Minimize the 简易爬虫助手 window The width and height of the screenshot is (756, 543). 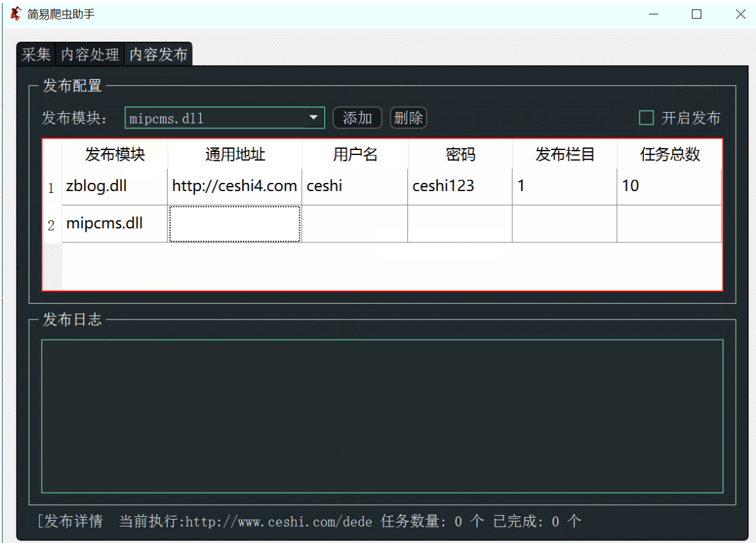[x=654, y=15]
